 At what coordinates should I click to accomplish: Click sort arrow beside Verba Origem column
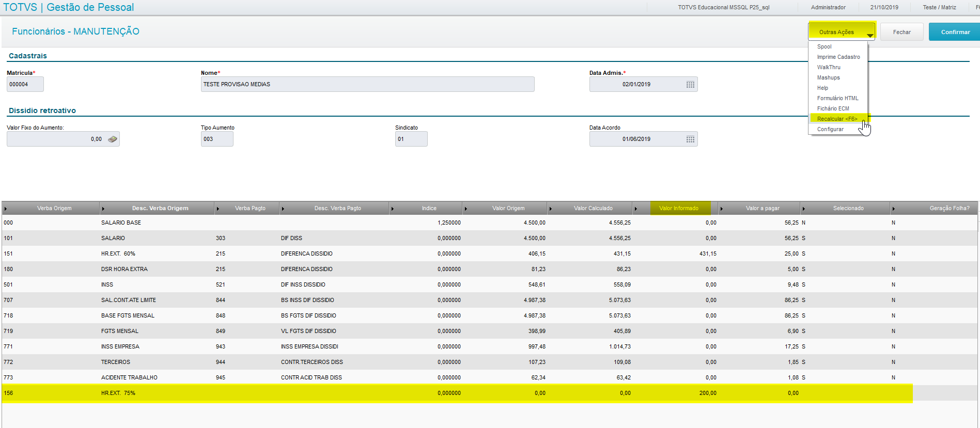click(6, 209)
